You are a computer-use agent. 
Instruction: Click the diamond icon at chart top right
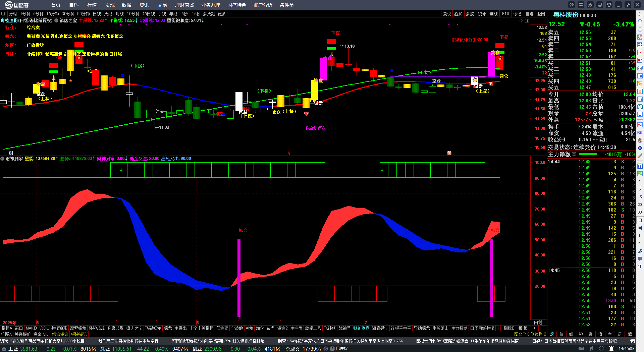coord(521,20)
